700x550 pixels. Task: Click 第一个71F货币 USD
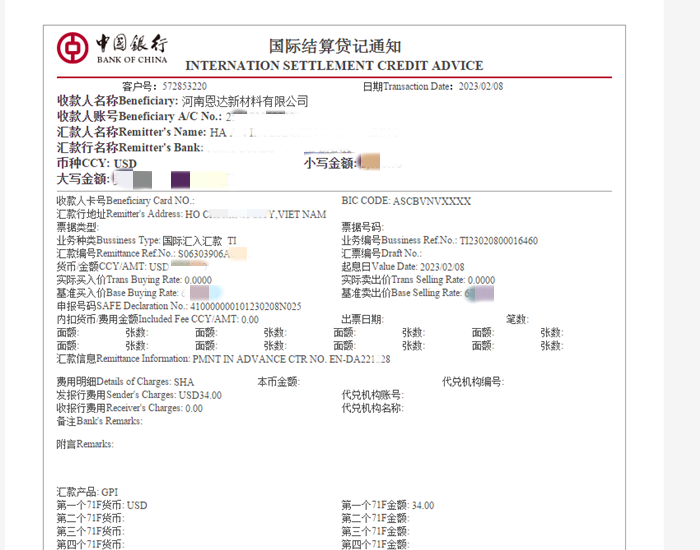tap(102, 505)
